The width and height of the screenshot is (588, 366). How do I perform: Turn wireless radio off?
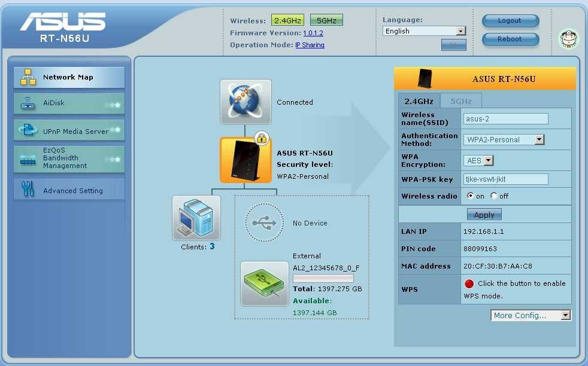tap(494, 196)
